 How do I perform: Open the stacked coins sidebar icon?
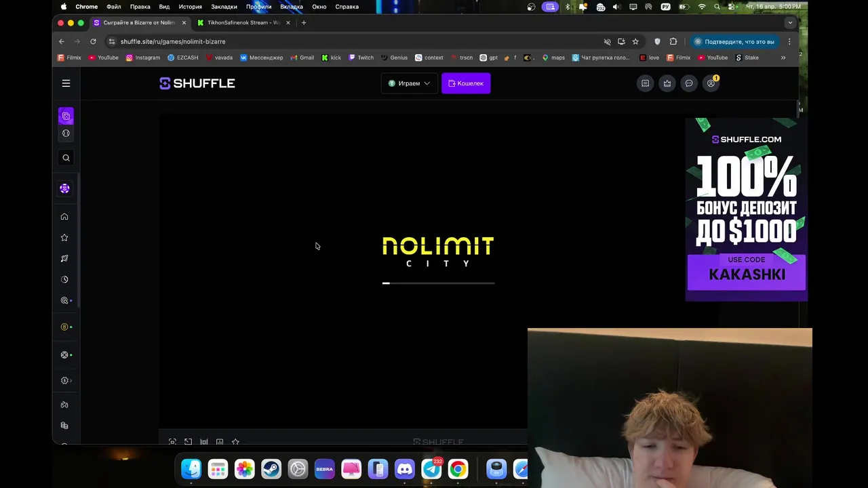(64, 426)
